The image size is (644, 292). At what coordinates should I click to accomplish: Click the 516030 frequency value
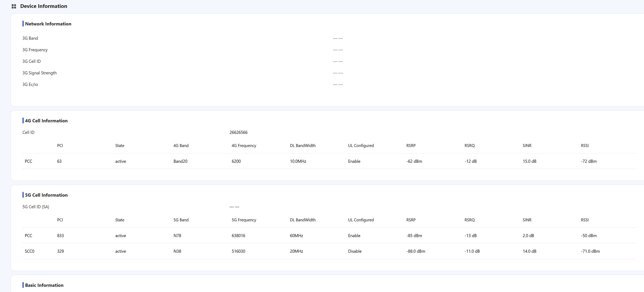(x=238, y=251)
